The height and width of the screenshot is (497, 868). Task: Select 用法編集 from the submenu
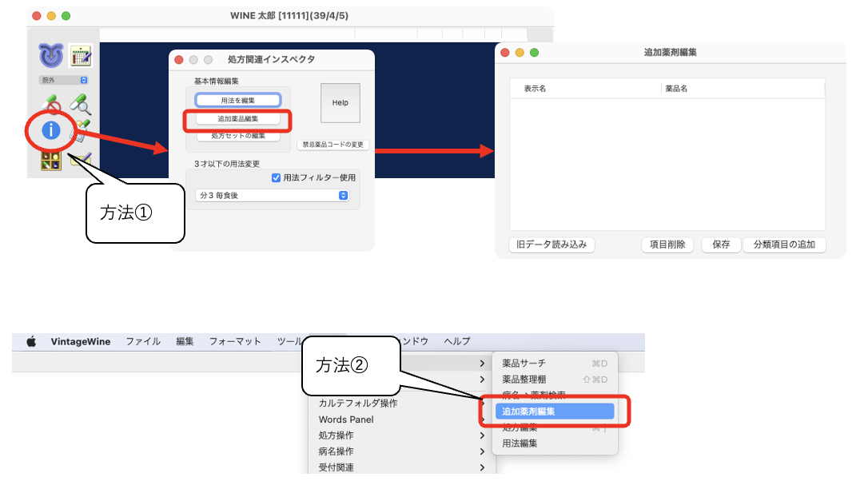tap(520, 443)
